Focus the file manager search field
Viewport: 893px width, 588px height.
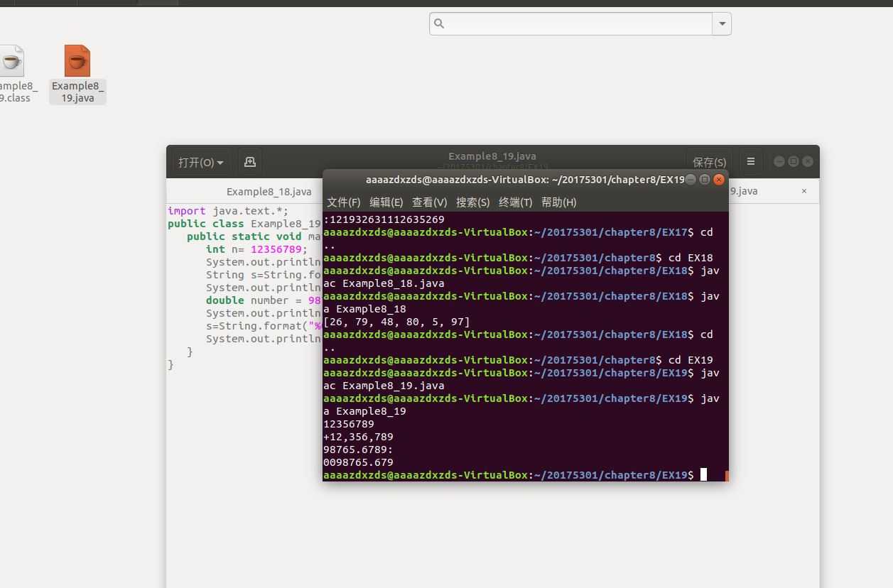[x=571, y=23]
